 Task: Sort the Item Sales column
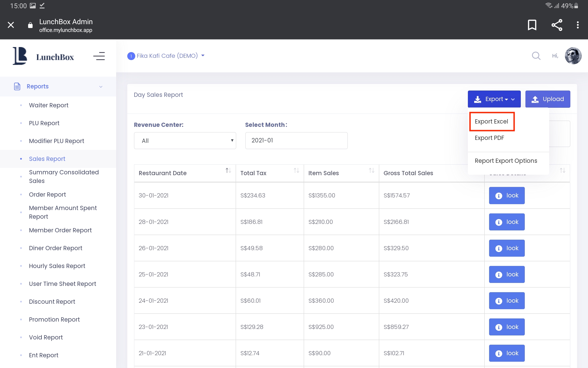coord(371,170)
